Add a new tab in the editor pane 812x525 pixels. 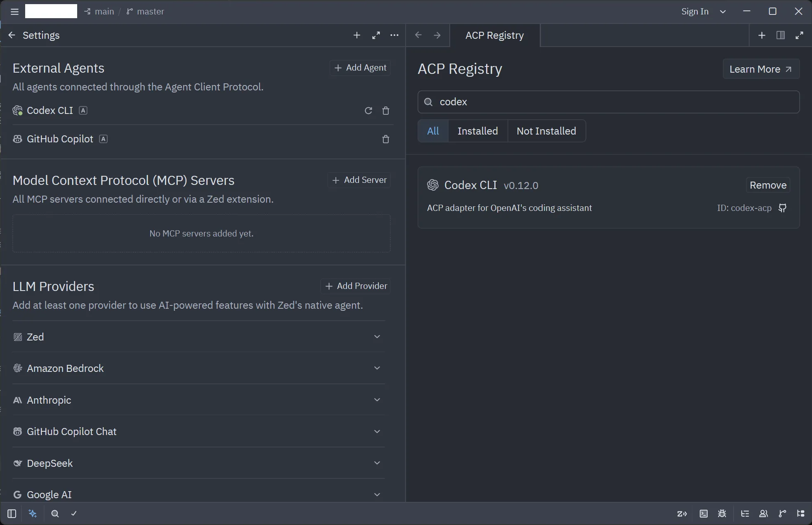(762, 35)
